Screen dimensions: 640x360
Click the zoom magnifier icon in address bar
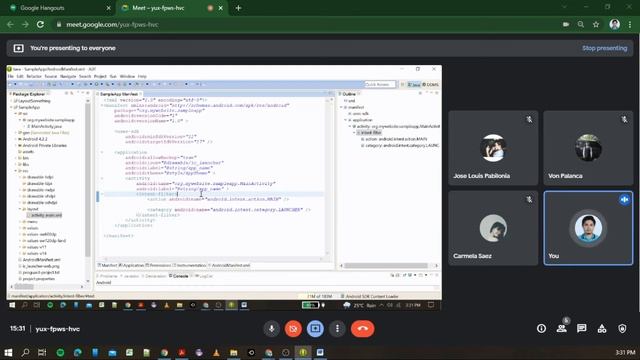pyautogui.click(x=581, y=24)
